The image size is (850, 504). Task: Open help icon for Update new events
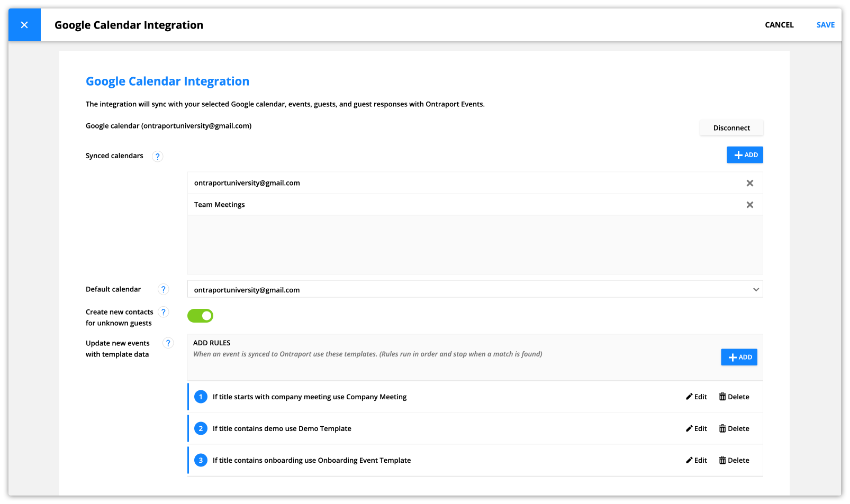(168, 343)
